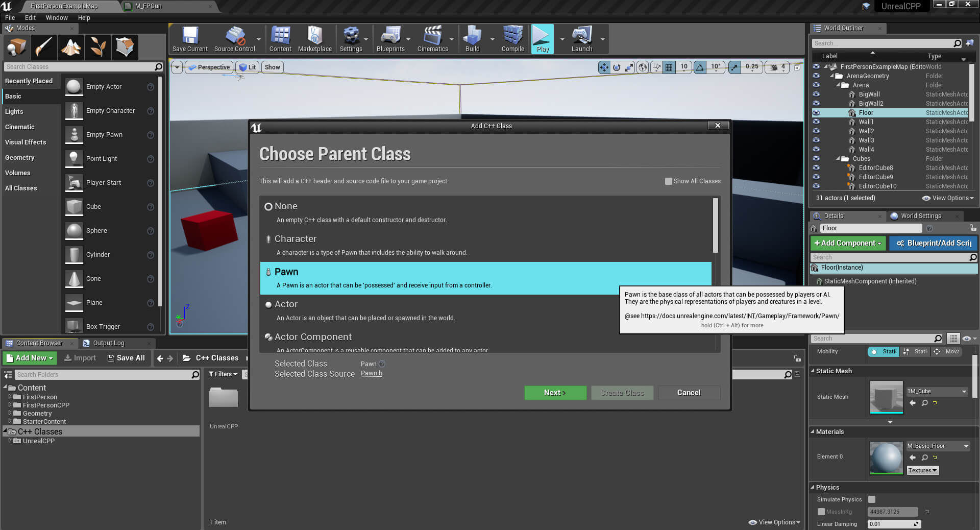
Task: Open Source Control from the toolbar
Action: [x=234, y=39]
